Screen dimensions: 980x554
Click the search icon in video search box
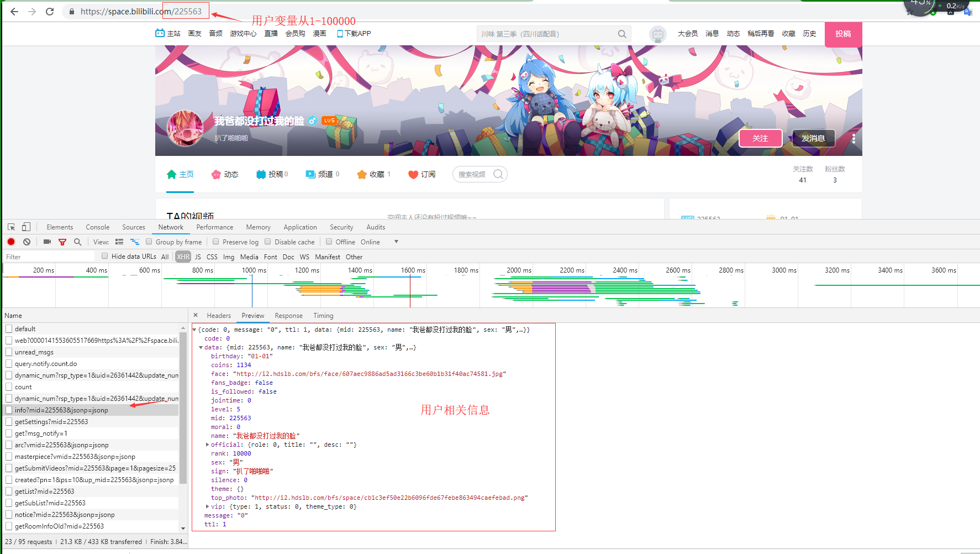coord(498,174)
